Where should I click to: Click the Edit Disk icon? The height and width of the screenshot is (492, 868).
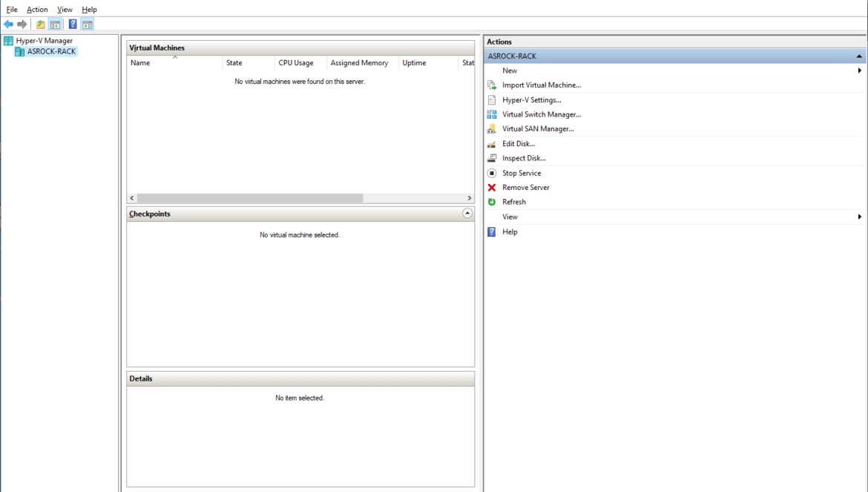(492, 144)
